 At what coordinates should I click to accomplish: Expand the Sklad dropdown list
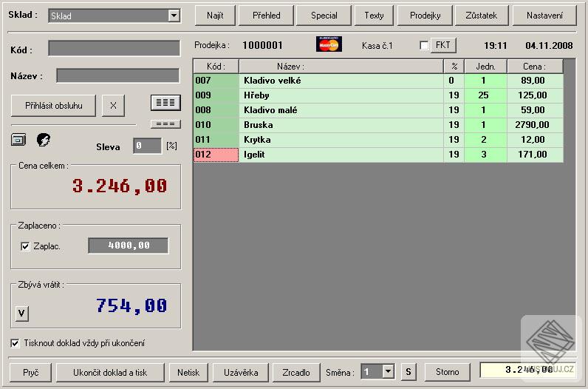[x=174, y=16]
